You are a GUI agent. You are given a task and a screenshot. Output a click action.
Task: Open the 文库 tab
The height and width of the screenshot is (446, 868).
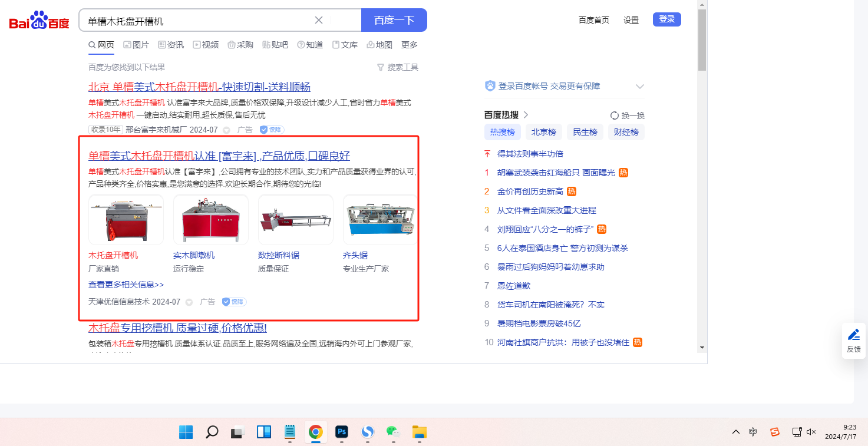pos(345,45)
